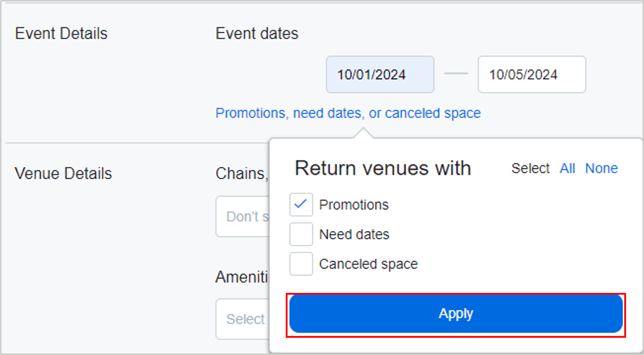This screenshot has height=355, width=644.
Task: Tick the Canceled space checkbox
Action: coord(301,264)
